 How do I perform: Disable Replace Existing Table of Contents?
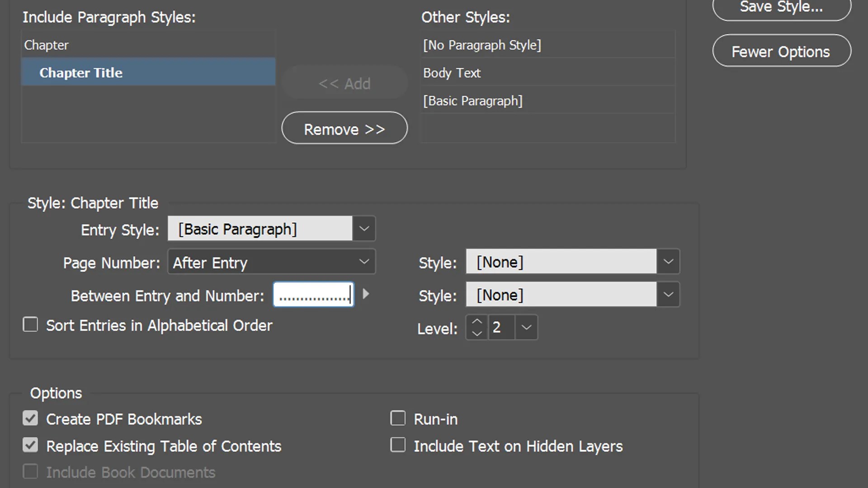tap(30, 445)
